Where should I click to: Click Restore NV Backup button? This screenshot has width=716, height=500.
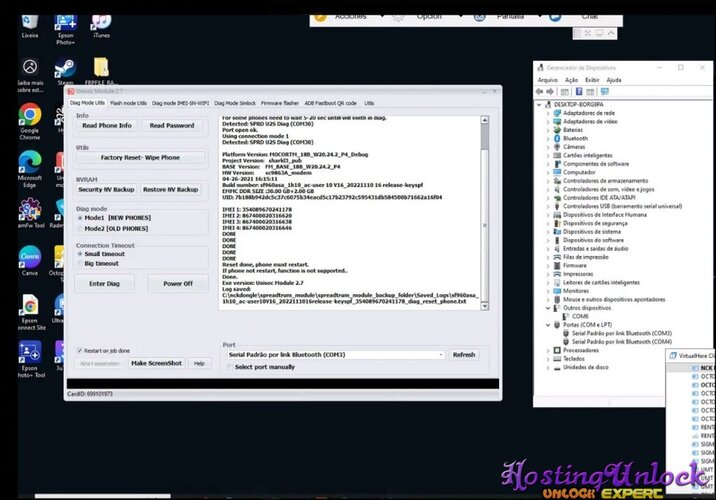[171, 189]
